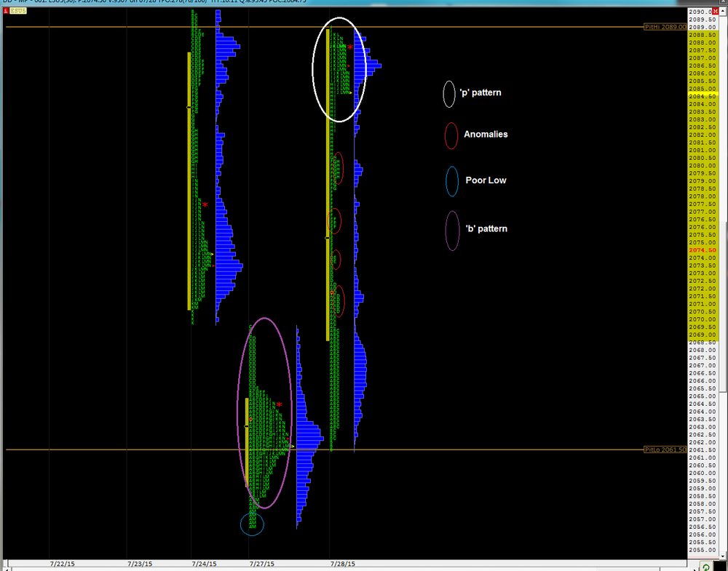The width and height of the screenshot is (728, 571).
Task: Click the 2069.00 price label
Action: pos(703,335)
